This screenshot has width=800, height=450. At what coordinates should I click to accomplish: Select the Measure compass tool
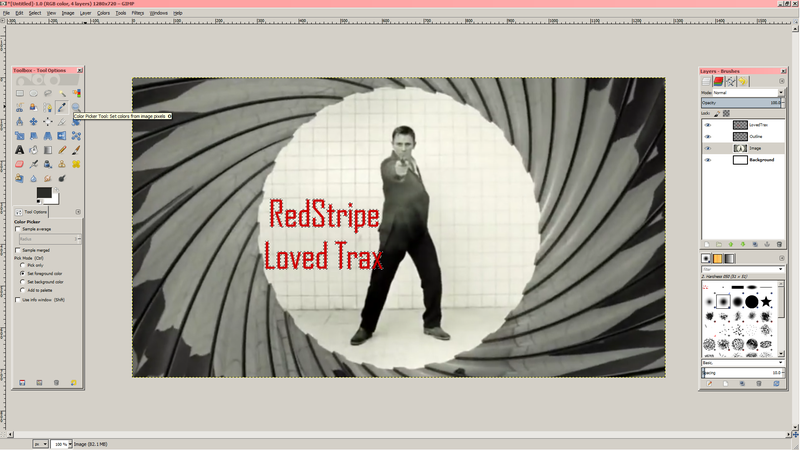pos(19,121)
